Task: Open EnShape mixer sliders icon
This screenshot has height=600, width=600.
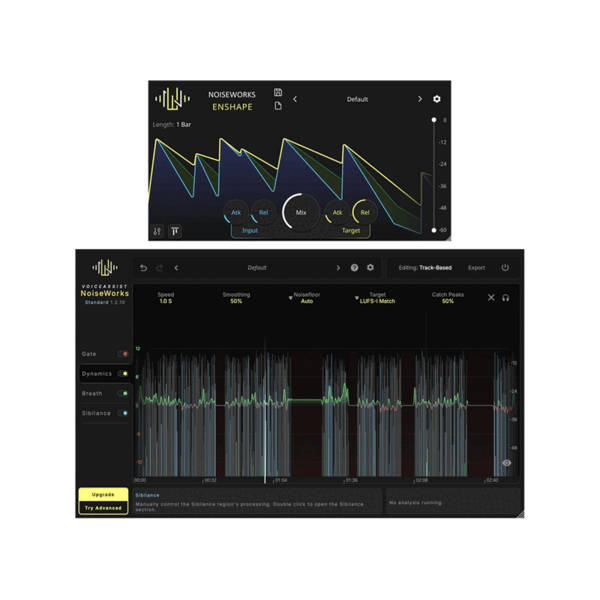Action: coord(157,231)
